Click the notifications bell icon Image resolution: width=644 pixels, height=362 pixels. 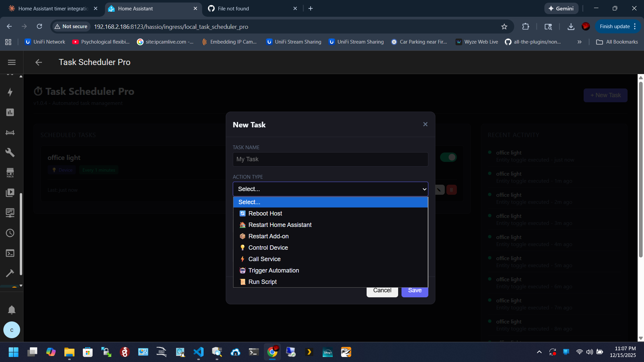pos(12,310)
